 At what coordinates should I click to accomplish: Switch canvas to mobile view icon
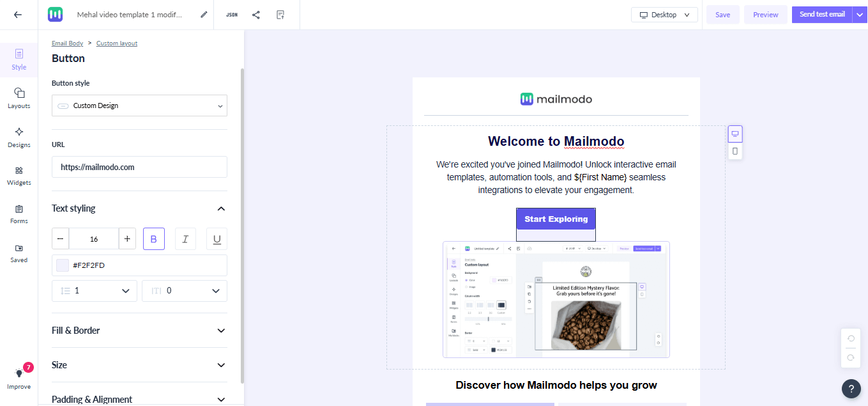735,151
